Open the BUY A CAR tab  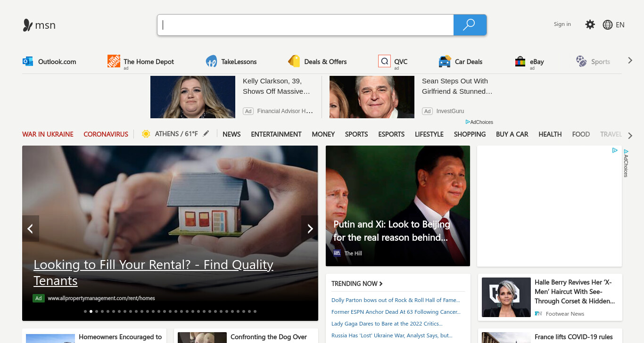click(512, 134)
